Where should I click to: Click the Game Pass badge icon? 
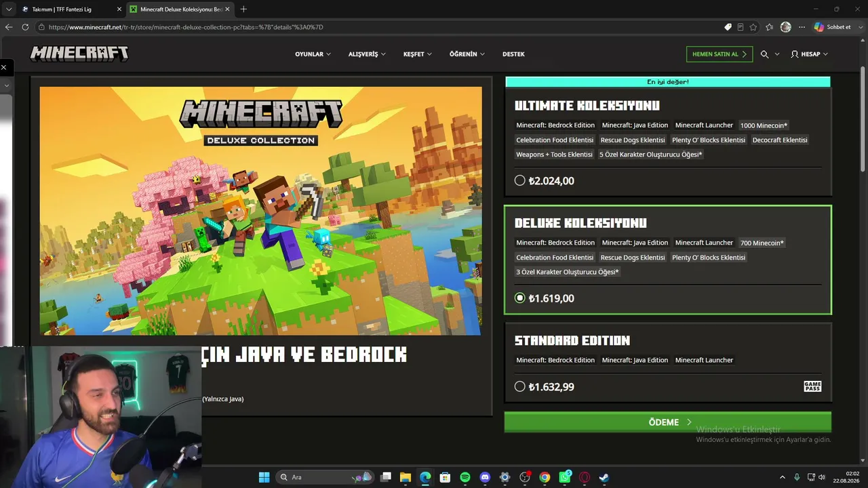pyautogui.click(x=812, y=386)
